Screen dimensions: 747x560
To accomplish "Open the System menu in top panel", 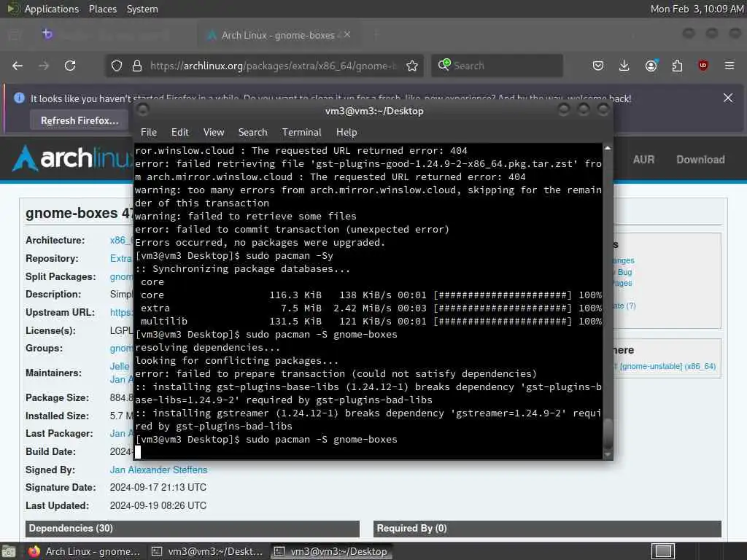I will (x=142, y=9).
